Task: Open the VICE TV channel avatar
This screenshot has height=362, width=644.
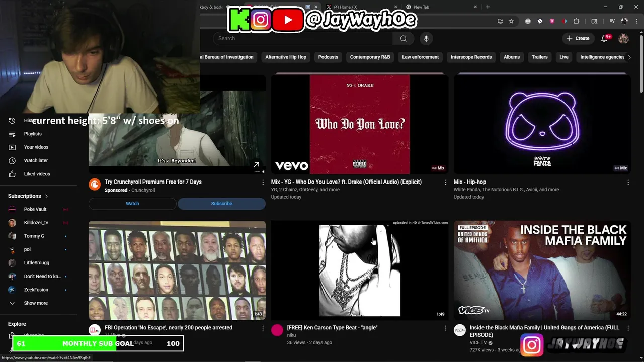Action: tap(460, 330)
